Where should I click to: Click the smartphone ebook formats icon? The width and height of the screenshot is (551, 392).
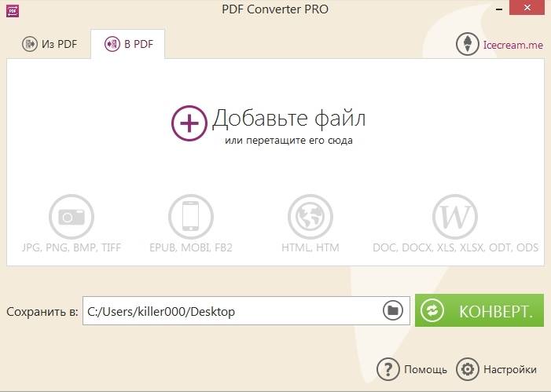pos(191,217)
